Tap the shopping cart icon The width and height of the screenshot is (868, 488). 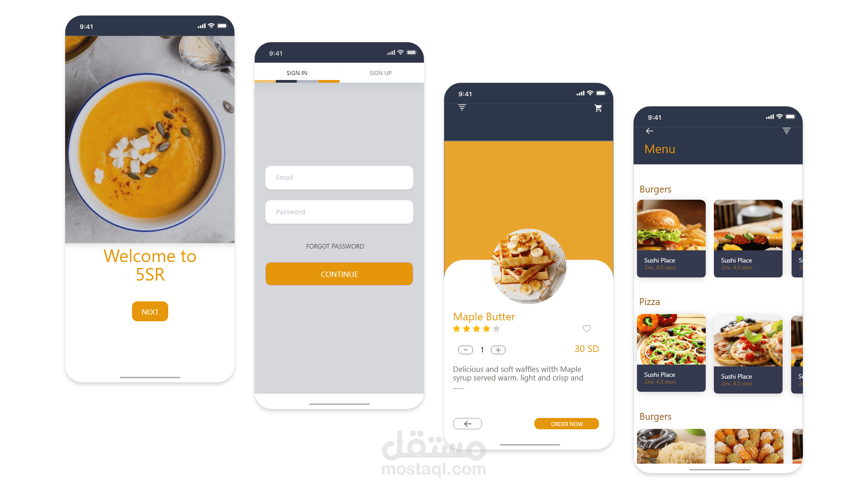[x=597, y=108]
